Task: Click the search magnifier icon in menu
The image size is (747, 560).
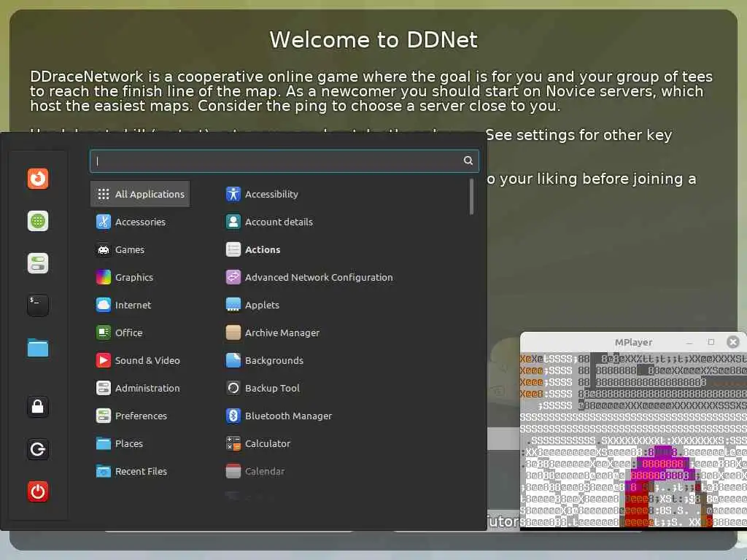Action: [468, 160]
